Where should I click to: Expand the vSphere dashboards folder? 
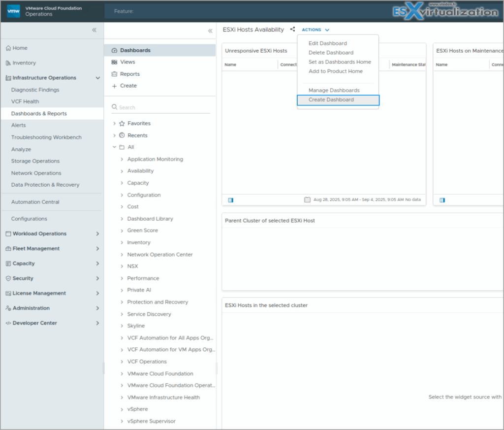(122, 409)
